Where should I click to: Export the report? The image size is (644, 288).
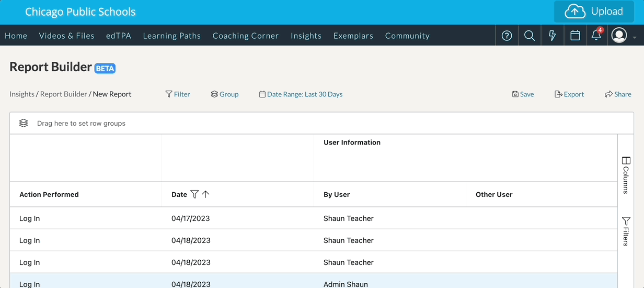(569, 94)
